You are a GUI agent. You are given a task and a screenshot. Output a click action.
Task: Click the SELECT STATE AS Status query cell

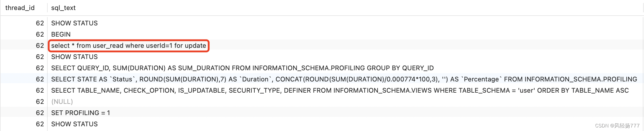point(344,79)
